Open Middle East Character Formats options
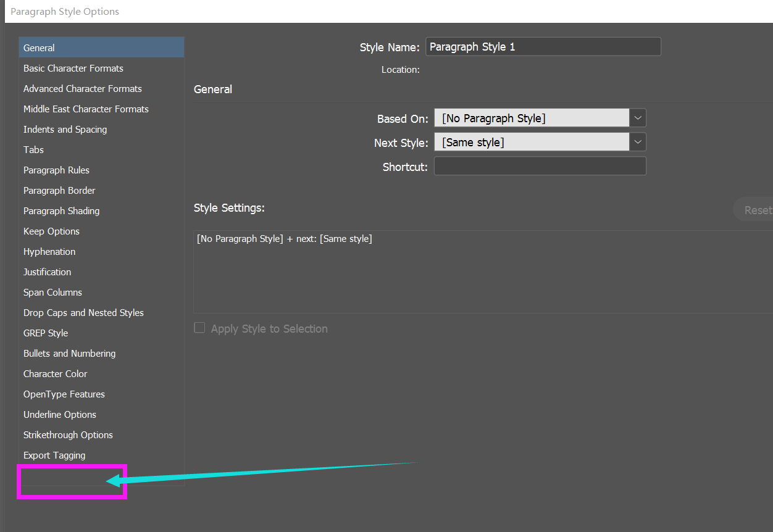773x532 pixels. pos(86,109)
